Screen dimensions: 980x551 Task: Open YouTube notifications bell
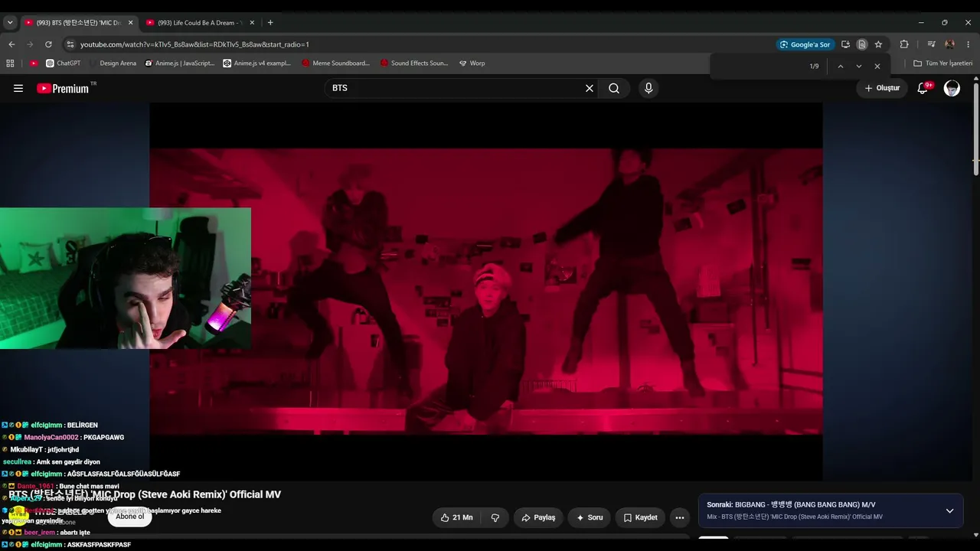click(923, 88)
